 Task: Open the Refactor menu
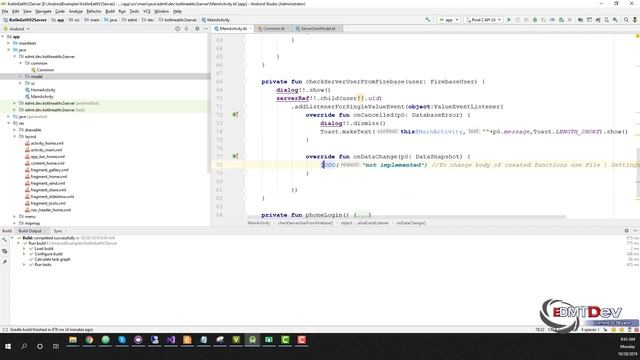93,11
